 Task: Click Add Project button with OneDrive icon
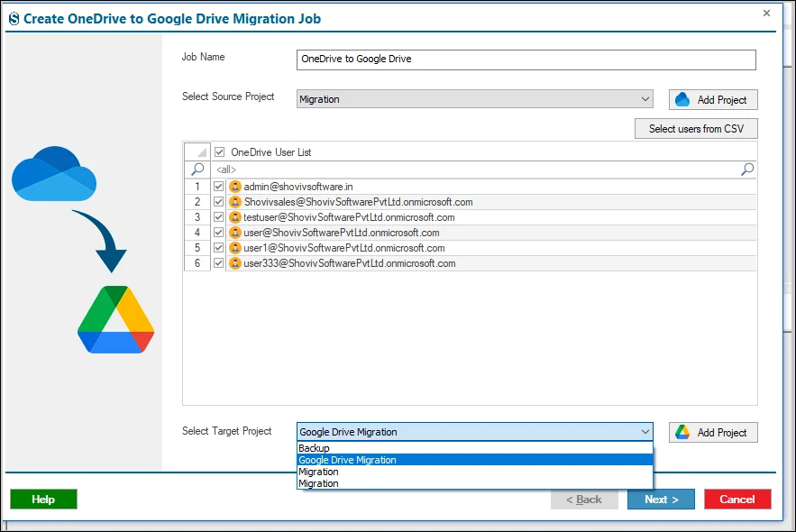[713, 99]
